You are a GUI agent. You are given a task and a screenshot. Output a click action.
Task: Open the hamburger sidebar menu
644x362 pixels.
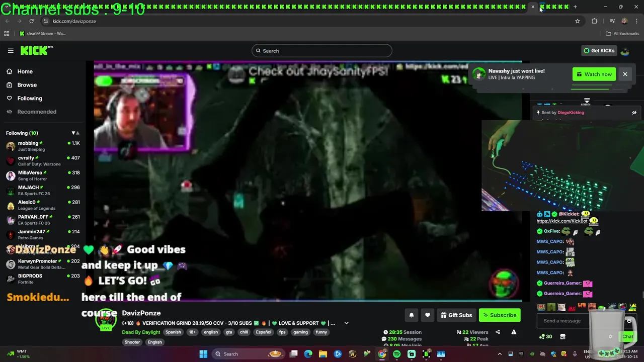click(x=11, y=51)
